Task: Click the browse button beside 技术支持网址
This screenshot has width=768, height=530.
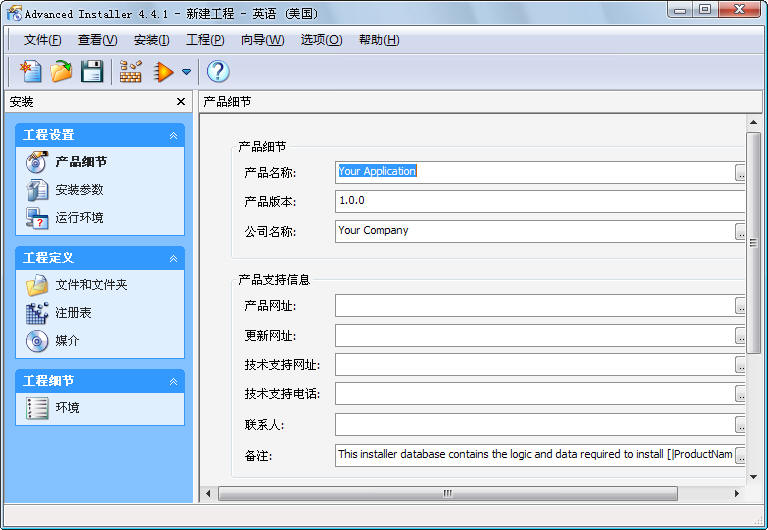Action: pos(740,364)
